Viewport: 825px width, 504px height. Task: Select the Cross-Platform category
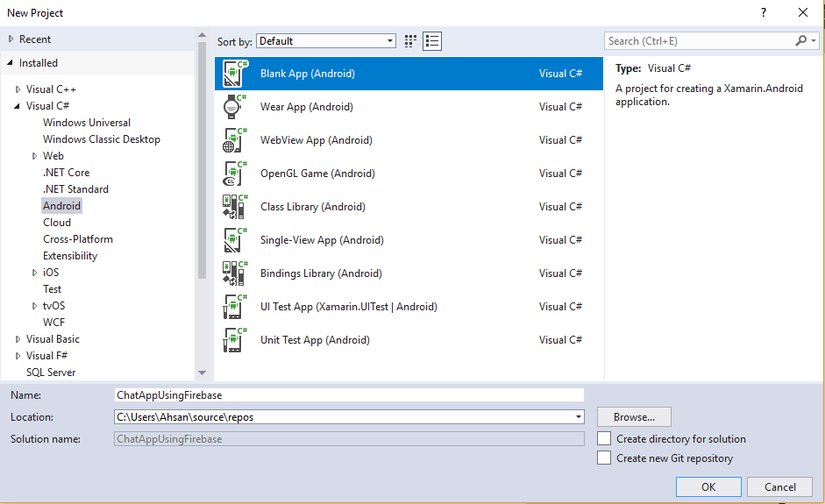[78, 239]
